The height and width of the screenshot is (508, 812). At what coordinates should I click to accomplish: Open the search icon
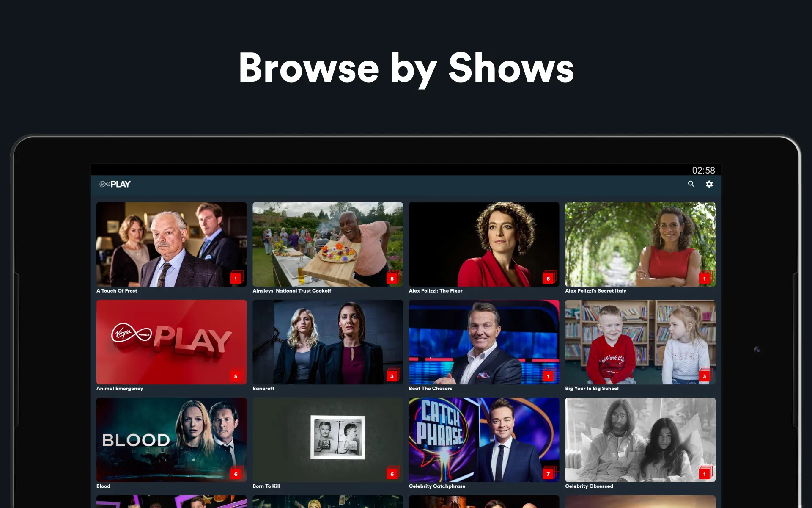point(691,184)
